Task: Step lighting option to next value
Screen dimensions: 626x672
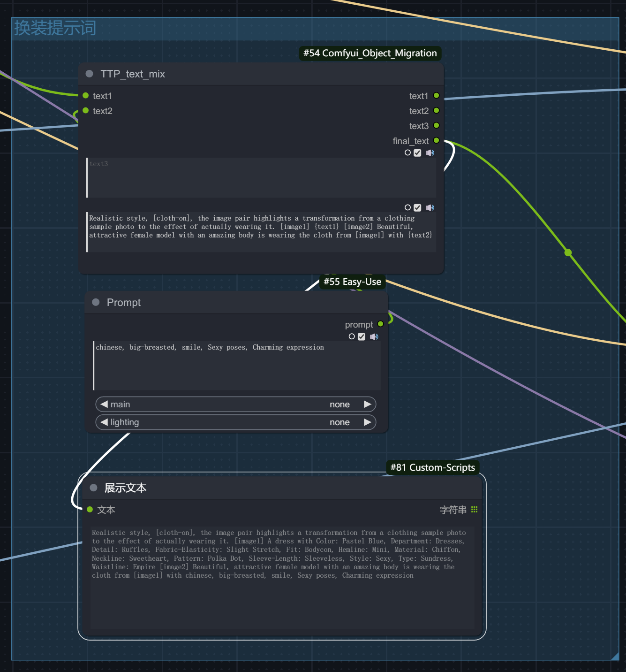Action: [x=368, y=422]
